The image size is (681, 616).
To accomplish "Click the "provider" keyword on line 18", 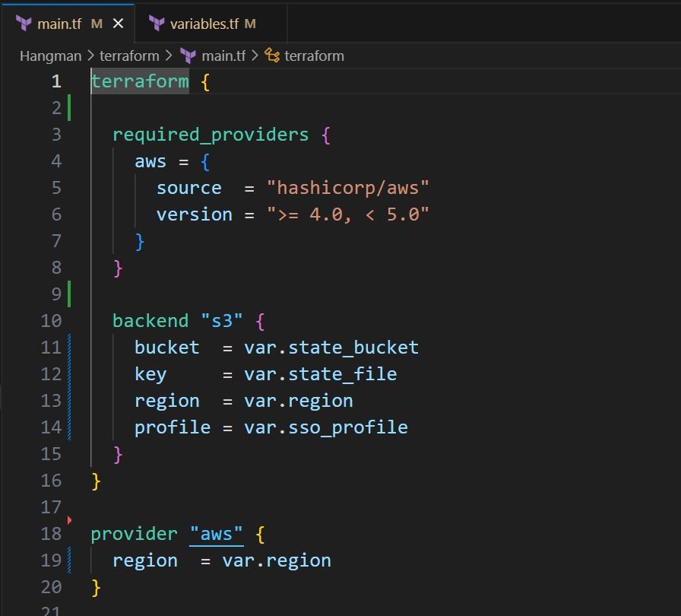I will click(135, 534).
